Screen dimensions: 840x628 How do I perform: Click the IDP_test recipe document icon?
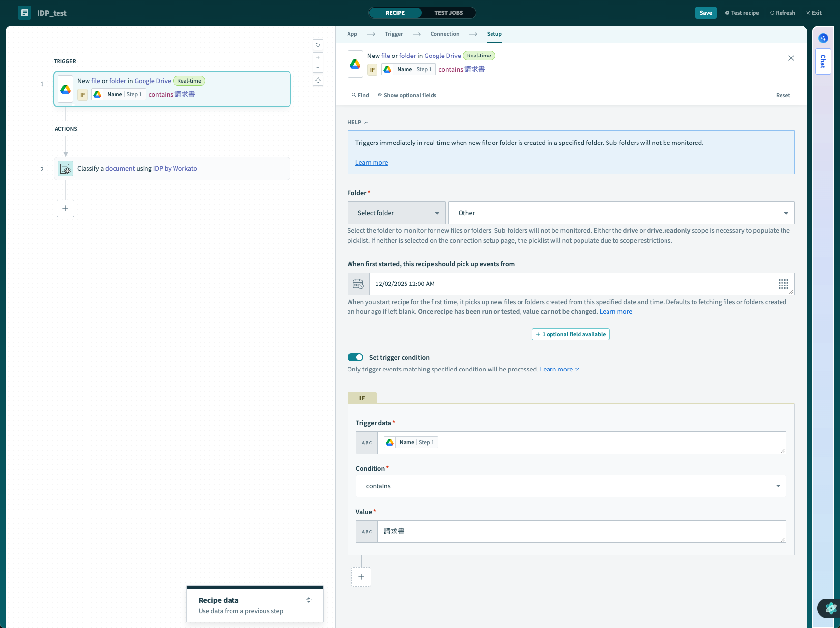point(25,13)
